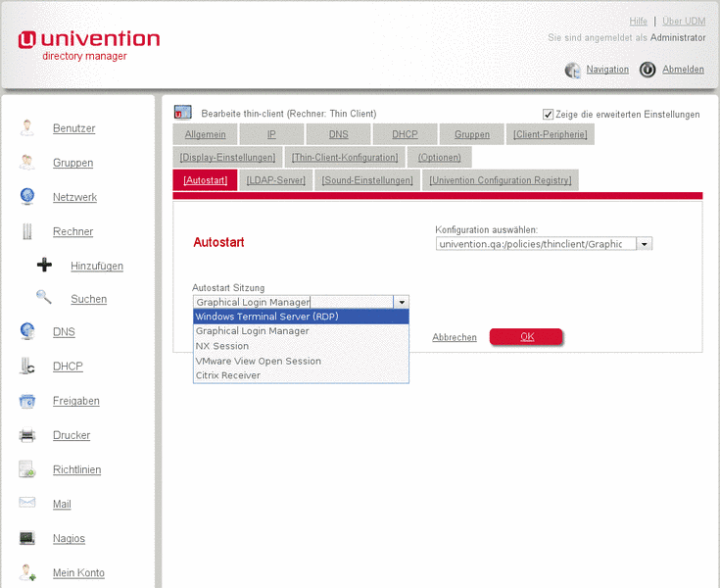720x588 pixels.
Task: Click the Autostart Sitzung combo text field
Action: pos(293,302)
